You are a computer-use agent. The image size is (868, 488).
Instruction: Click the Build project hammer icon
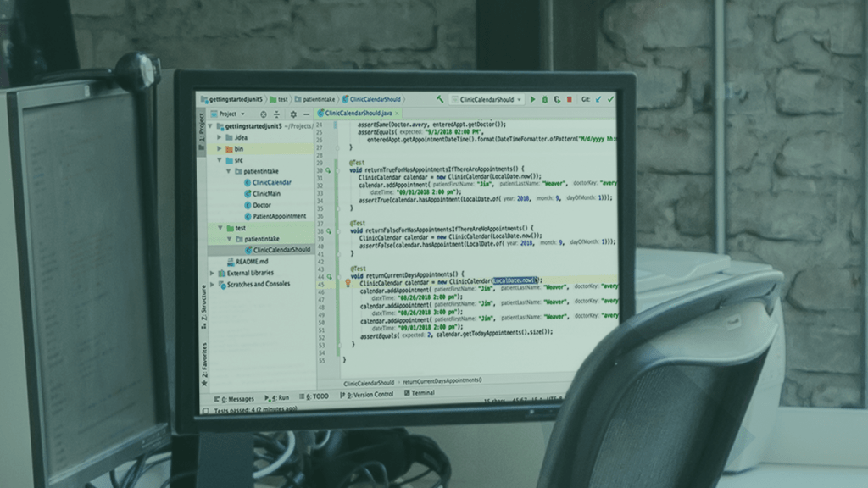440,99
